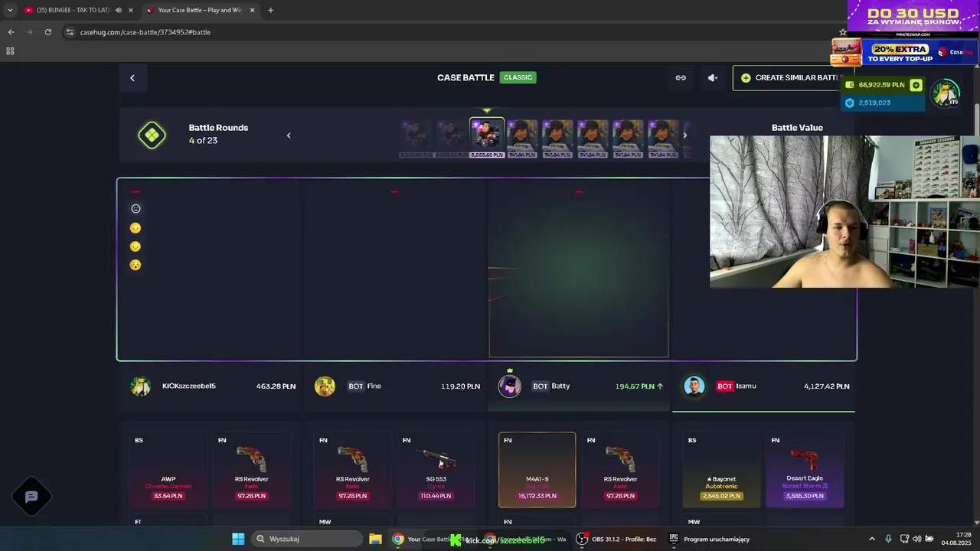
Task: Close the YouTube BUNGEE tab
Action: [131, 10]
